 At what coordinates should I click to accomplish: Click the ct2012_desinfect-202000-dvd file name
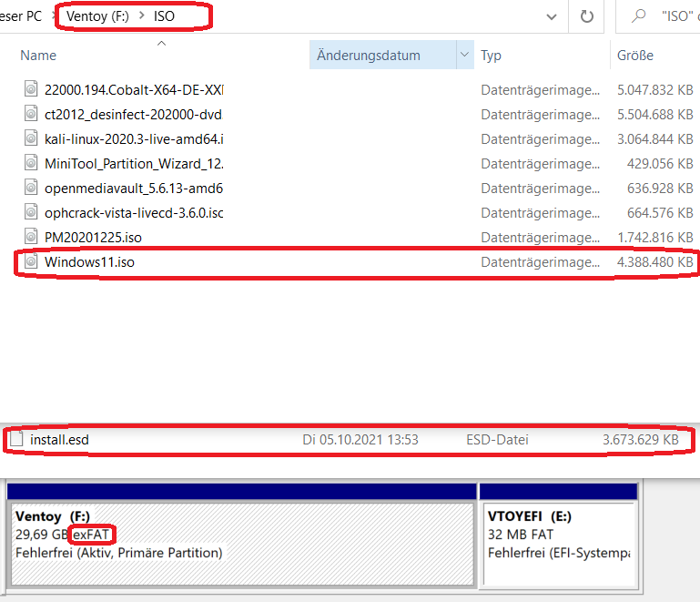point(134,115)
